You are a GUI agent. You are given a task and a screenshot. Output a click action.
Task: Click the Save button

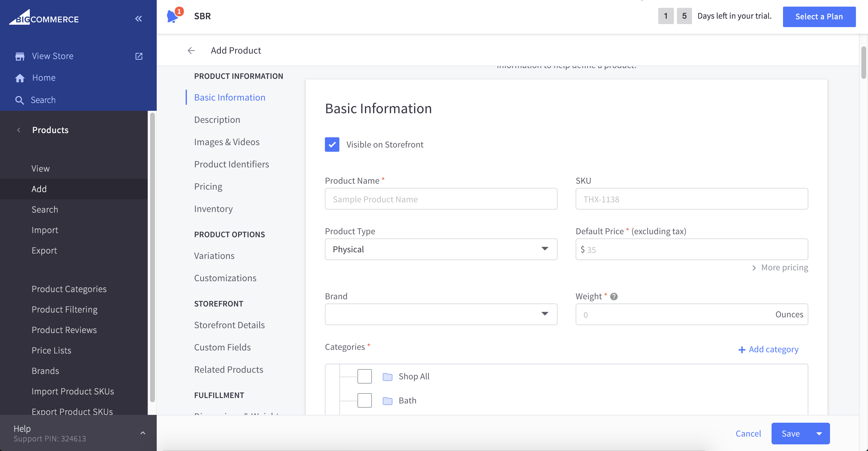(791, 434)
